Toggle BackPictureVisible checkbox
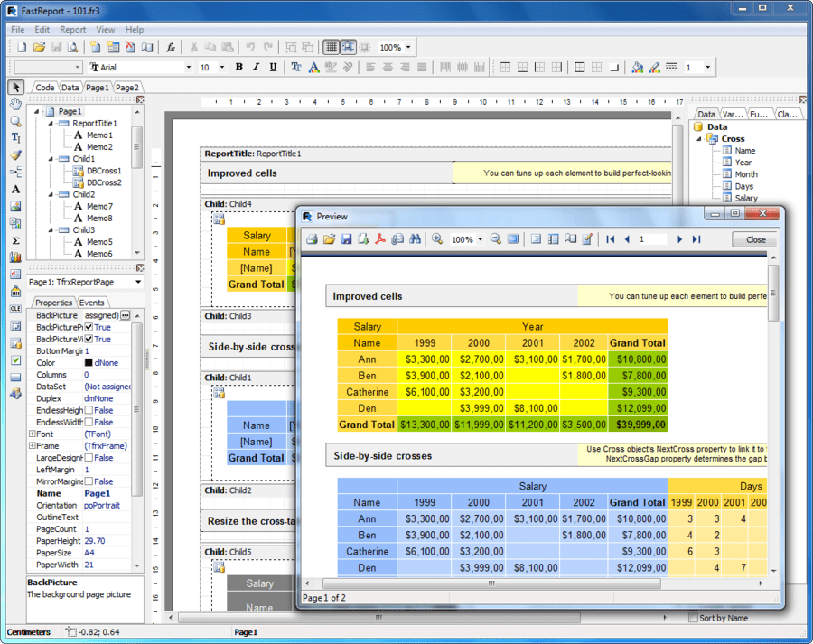Screen dimensions: 813x644 [x=89, y=339]
